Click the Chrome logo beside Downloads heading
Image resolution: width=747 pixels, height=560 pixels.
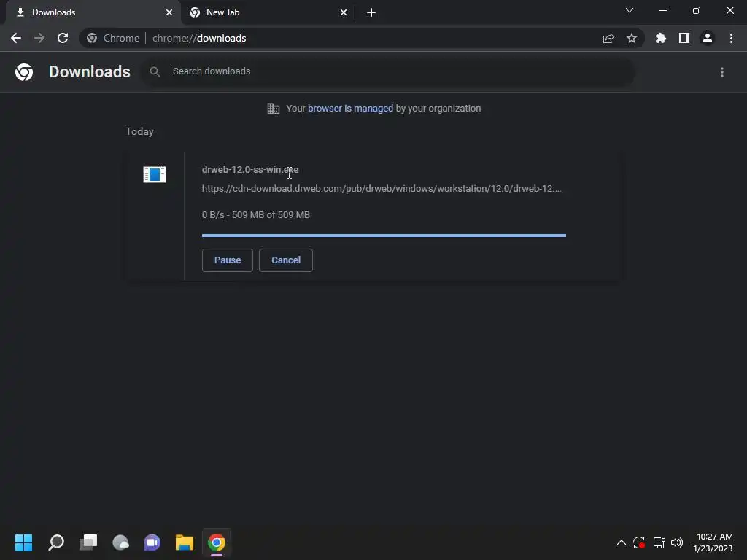tap(24, 72)
